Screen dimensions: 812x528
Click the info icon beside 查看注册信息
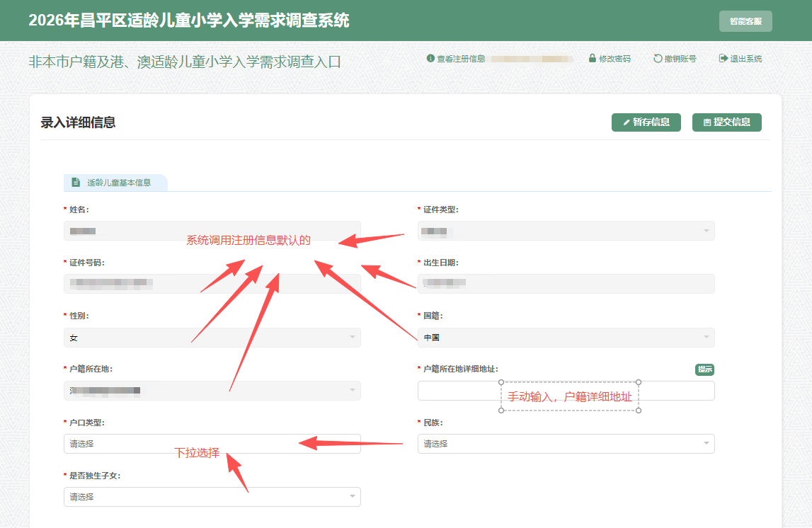tap(430, 59)
